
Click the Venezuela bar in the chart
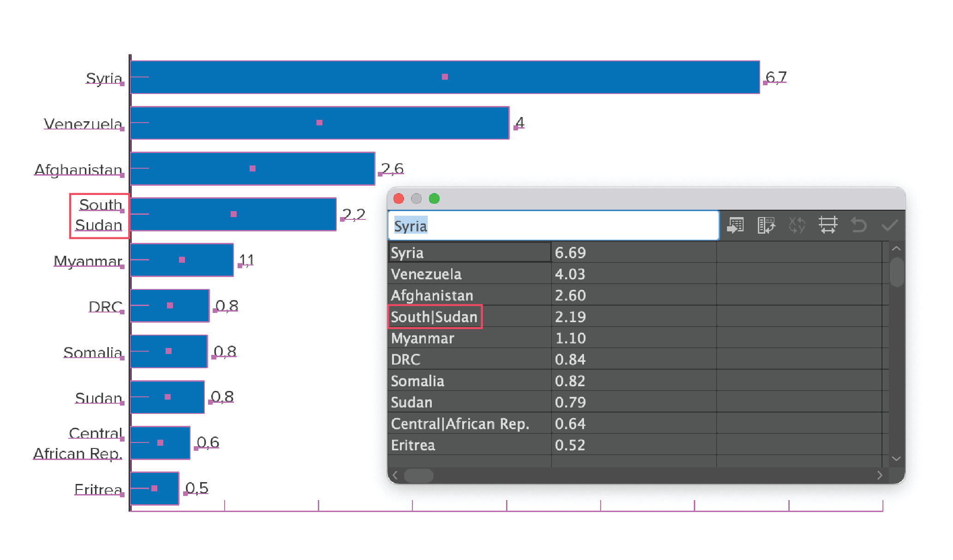(x=320, y=123)
